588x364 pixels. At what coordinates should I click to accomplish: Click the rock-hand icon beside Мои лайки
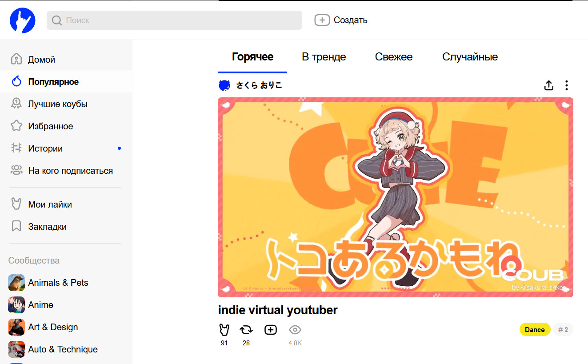click(16, 204)
